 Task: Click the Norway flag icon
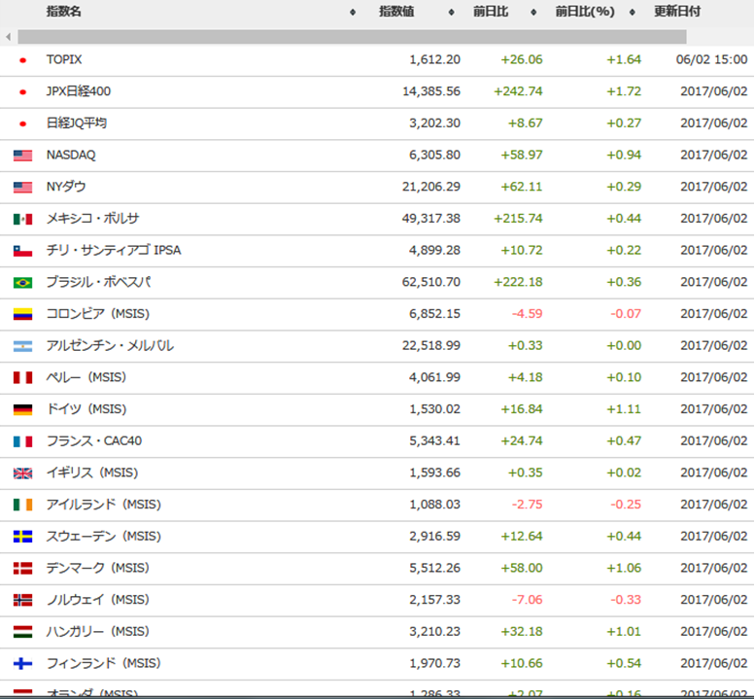coord(22,600)
